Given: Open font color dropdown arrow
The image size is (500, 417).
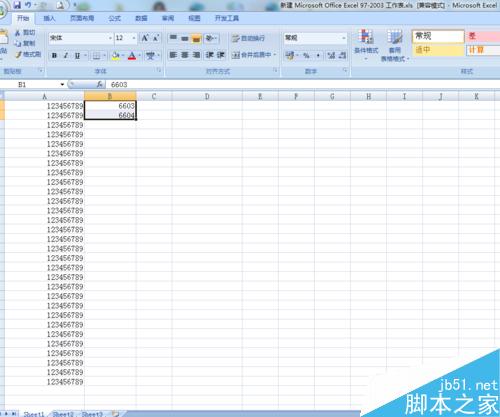Looking at the screenshot, I should click(140, 56).
